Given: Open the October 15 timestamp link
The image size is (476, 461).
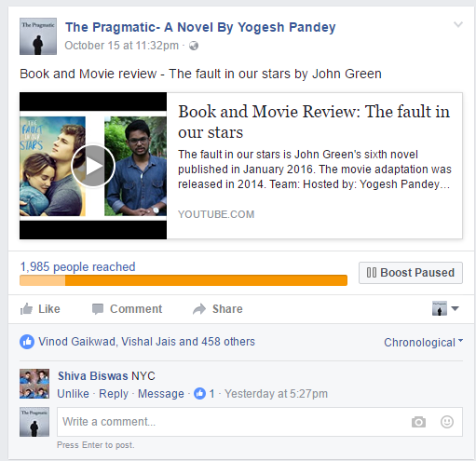Looking at the screenshot, I should point(121,46).
